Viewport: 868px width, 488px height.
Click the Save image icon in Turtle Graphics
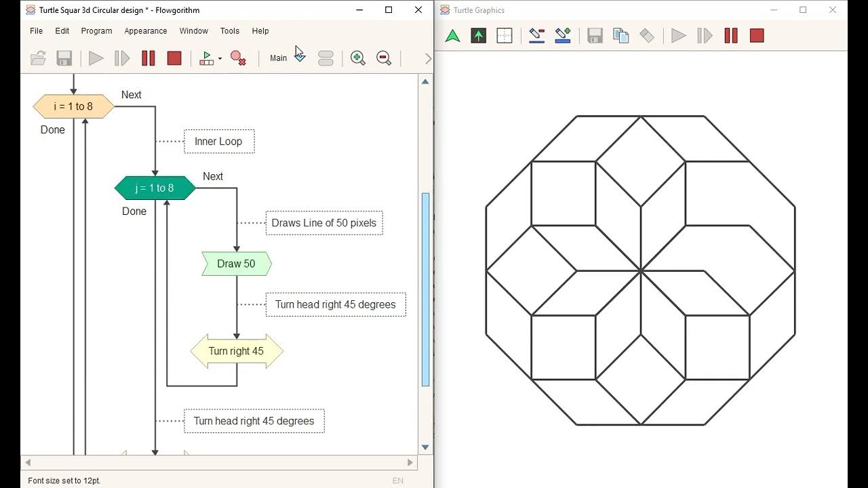coord(595,36)
